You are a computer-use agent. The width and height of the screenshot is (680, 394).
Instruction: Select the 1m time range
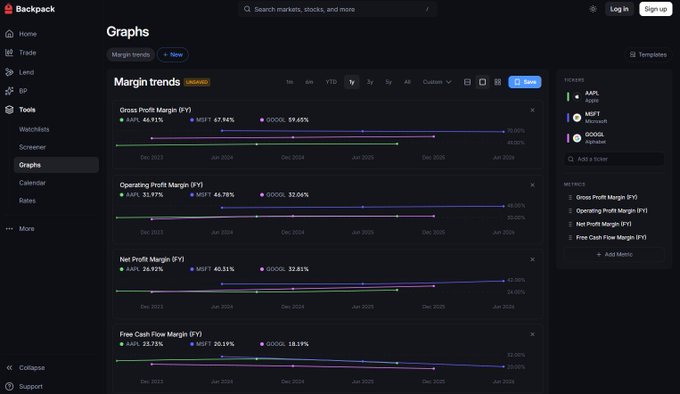tap(289, 82)
